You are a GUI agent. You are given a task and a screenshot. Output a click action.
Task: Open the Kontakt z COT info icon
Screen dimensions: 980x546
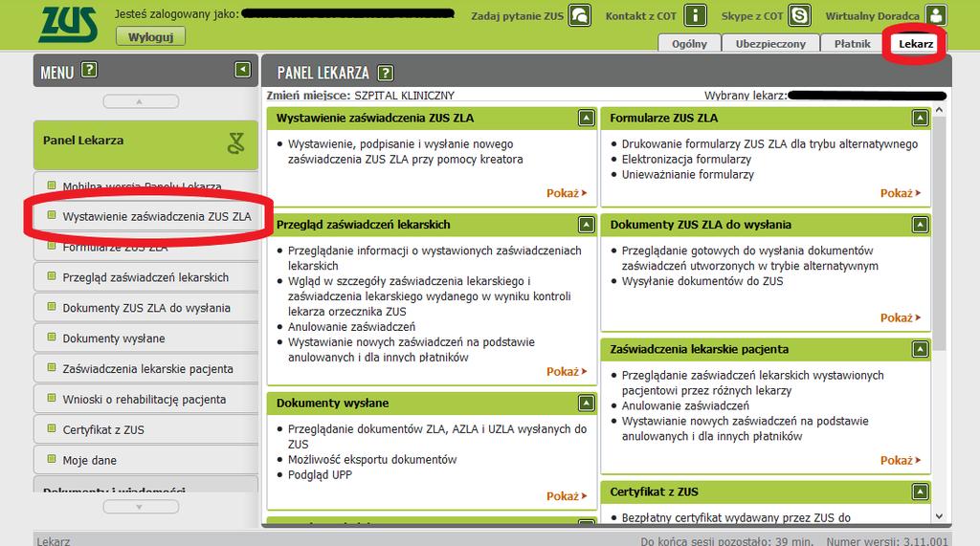[695, 15]
